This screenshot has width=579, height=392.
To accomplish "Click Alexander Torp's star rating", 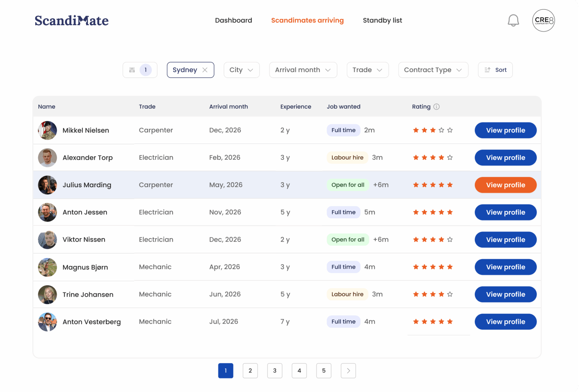I will tap(433, 158).
